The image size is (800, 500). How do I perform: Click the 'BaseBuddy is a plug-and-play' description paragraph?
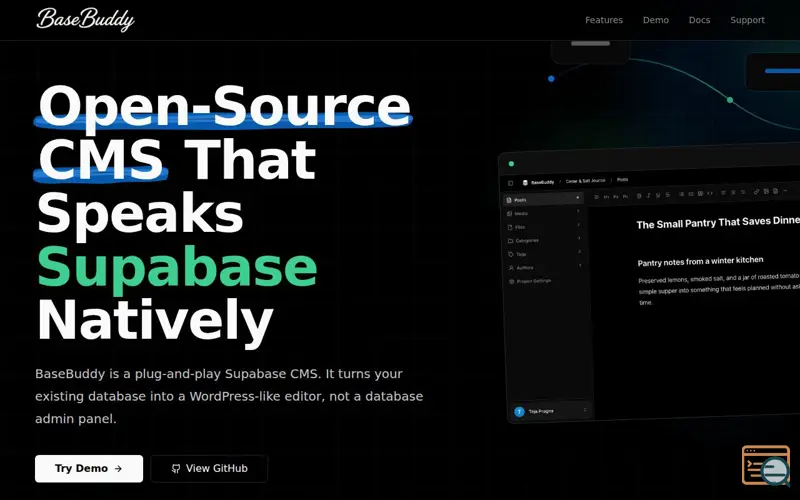pos(229,396)
